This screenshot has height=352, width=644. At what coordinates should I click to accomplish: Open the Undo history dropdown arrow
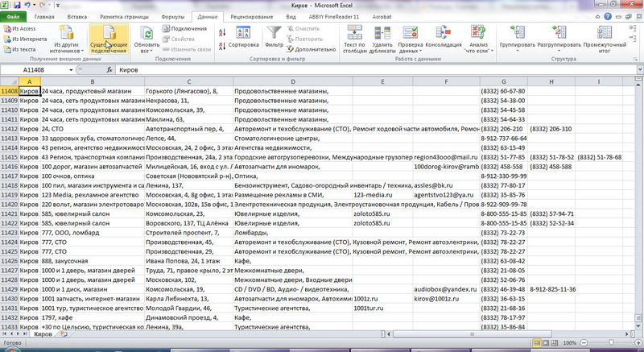(x=35, y=6)
